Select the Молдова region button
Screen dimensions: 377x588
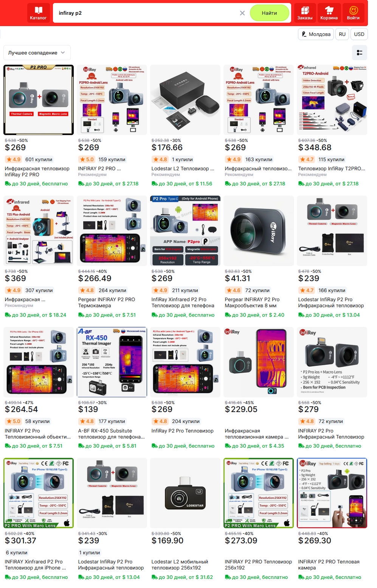[316, 34]
